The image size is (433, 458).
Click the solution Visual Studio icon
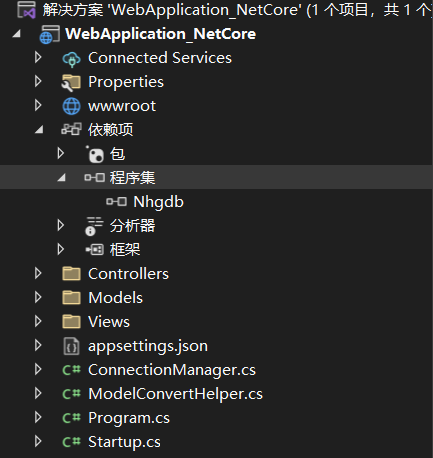click(27, 10)
